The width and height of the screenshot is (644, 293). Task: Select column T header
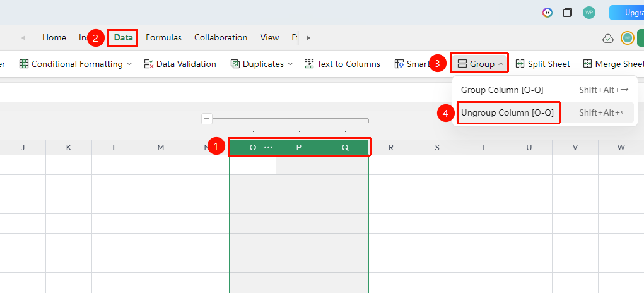tap(483, 148)
